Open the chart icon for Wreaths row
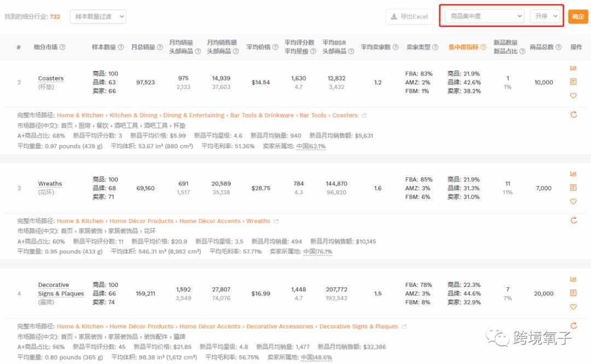 (573, 174)
